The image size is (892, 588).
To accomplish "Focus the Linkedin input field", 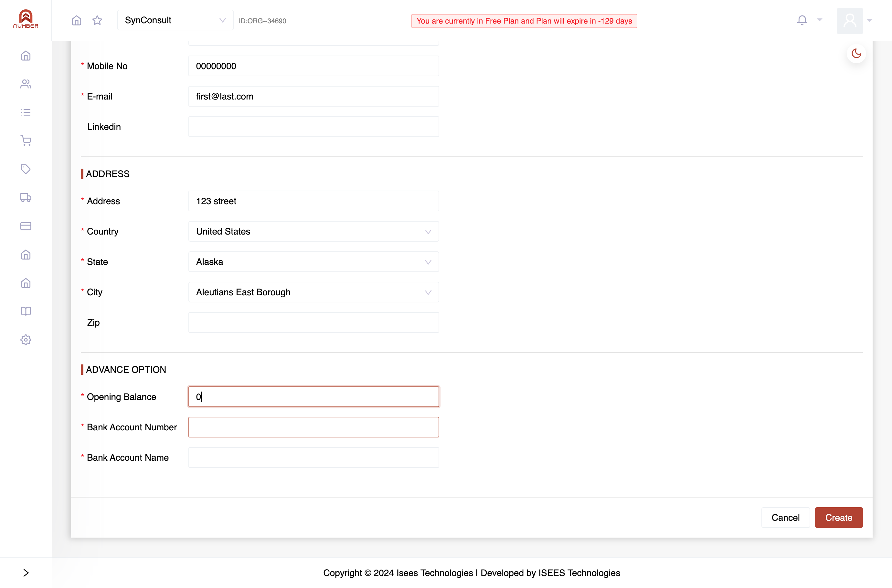I will pos(313,127).
